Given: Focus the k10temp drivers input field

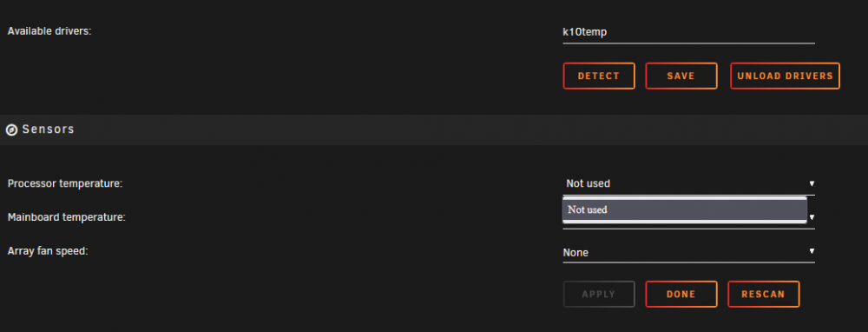Looking at the screenshot, I should tap(688, 32).
